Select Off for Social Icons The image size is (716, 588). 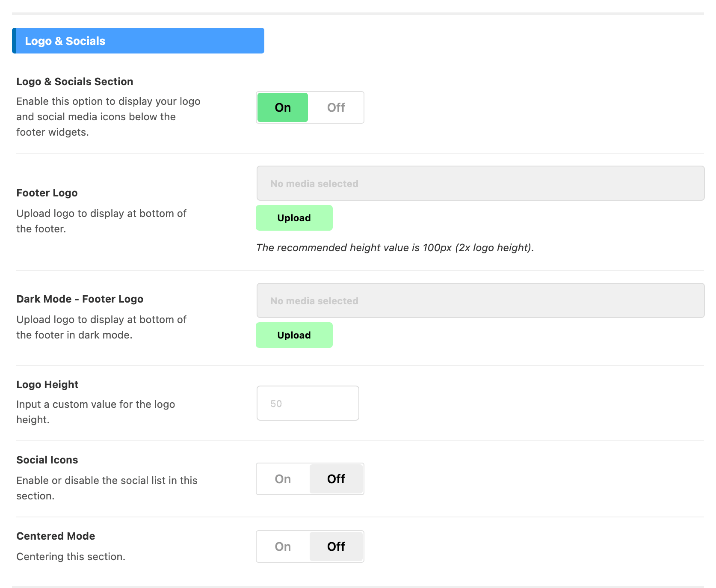point(336,479)
